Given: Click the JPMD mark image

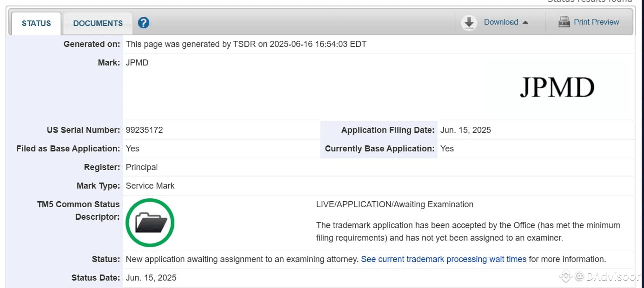Looking at the screenshot, I should coord(557,87).
